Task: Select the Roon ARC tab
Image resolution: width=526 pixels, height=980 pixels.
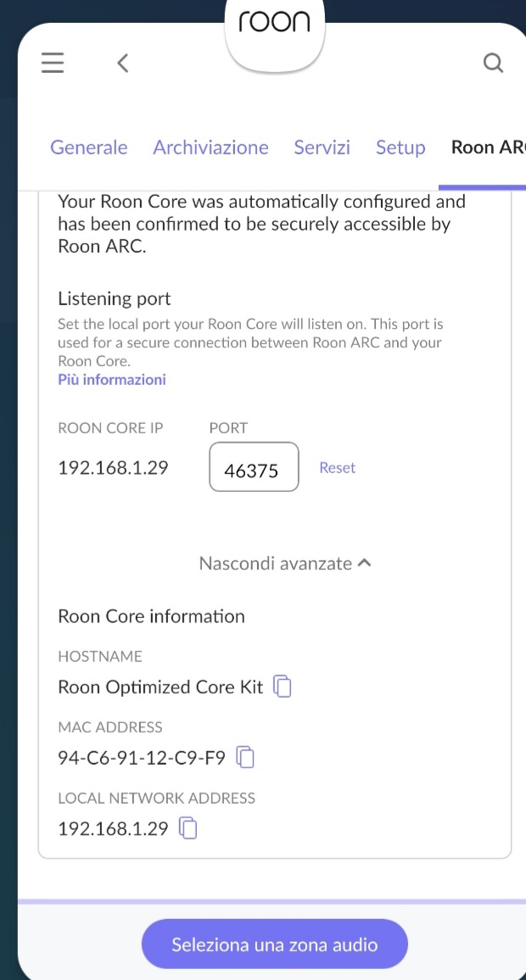Action: point(487,148)
